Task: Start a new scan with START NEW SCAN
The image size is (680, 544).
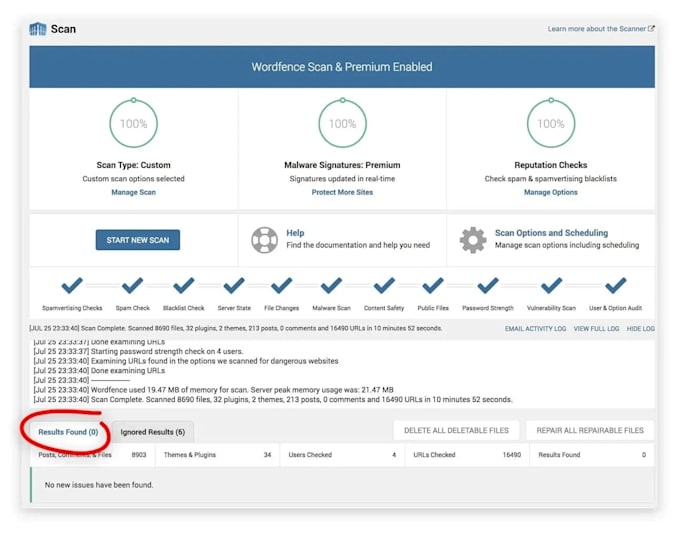Action: [x=138, y=240]
